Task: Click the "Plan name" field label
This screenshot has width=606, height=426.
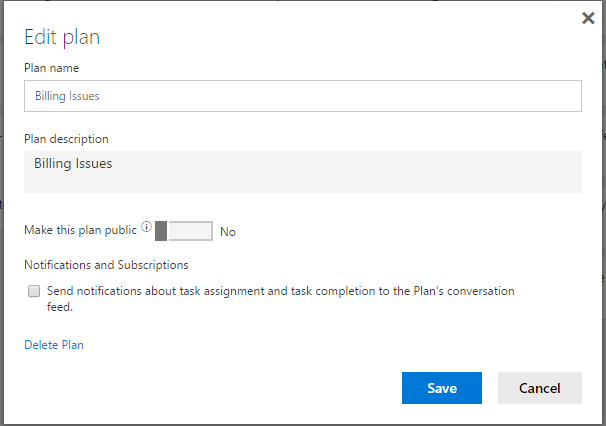Action: 52,68
